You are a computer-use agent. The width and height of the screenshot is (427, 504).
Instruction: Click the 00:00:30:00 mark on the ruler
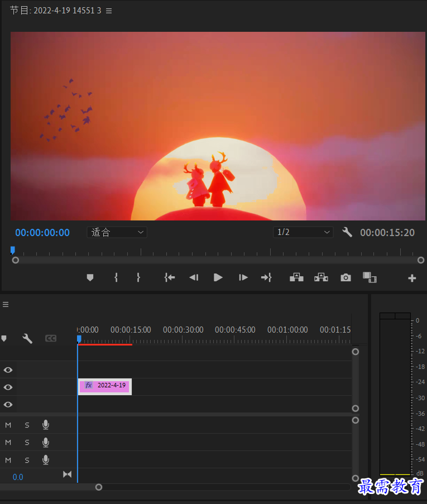click(183, 330)
